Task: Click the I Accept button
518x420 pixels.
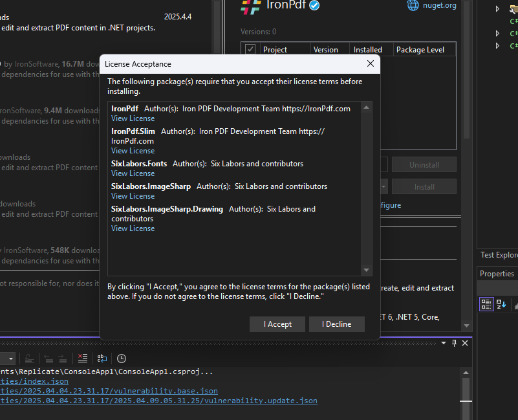Action: [x=277, y=324]
